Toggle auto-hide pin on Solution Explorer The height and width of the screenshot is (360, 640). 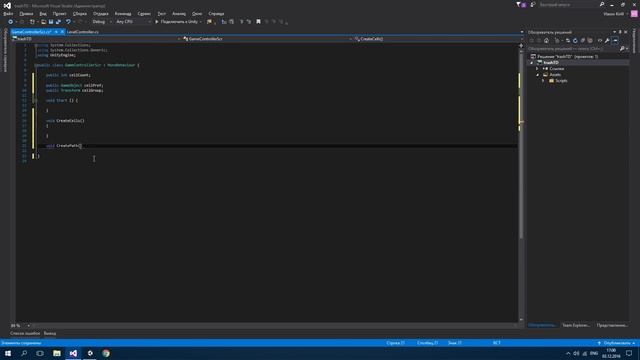coord(620,32)
